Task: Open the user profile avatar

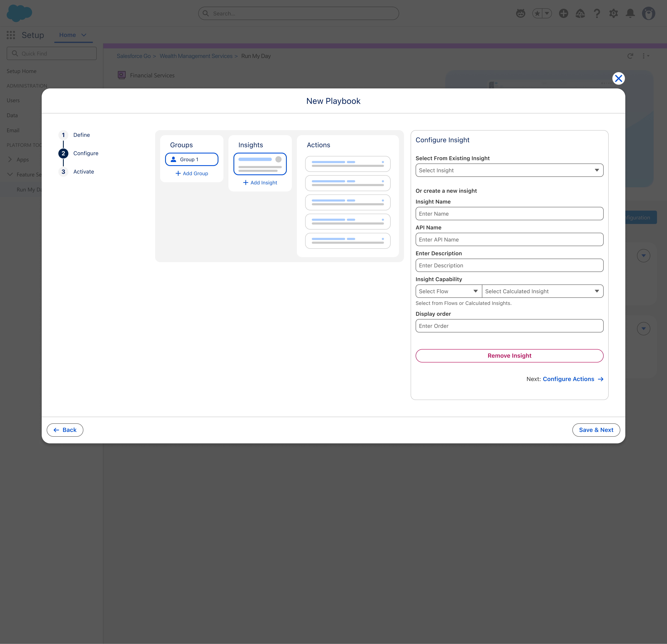Action: 648,13
